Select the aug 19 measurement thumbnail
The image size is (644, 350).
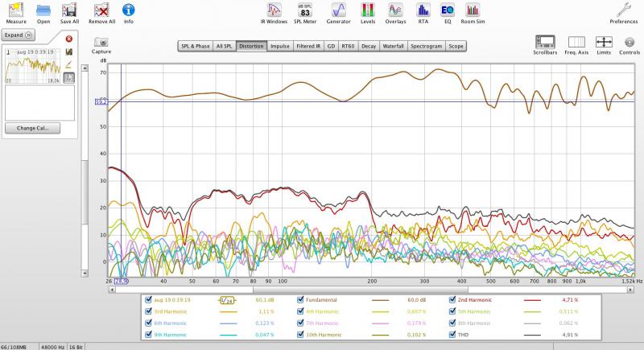point(33,66)
